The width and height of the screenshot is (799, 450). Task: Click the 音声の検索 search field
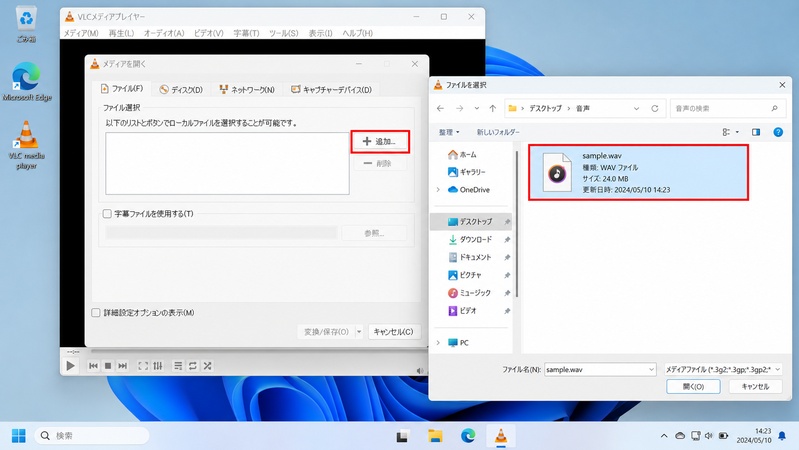(x=727, y=108)
